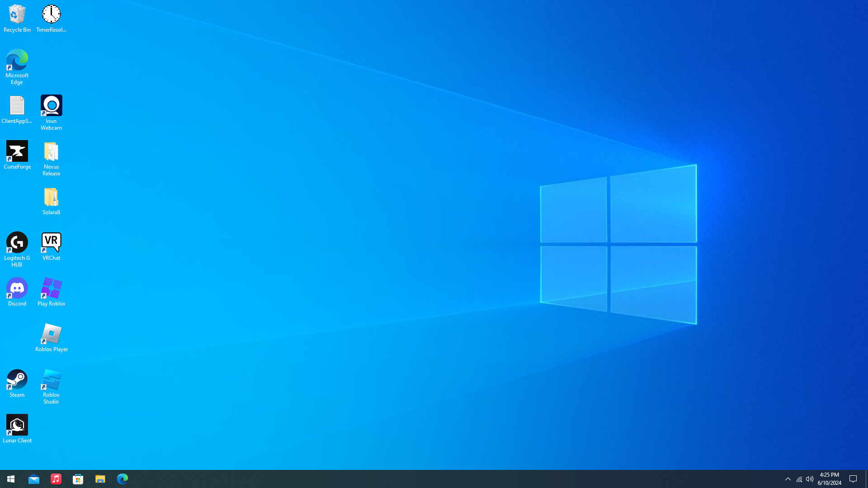Select the Recycle Bin desktop icon
The width and height of the screenshot is (868, 488).
coord(17,14)
